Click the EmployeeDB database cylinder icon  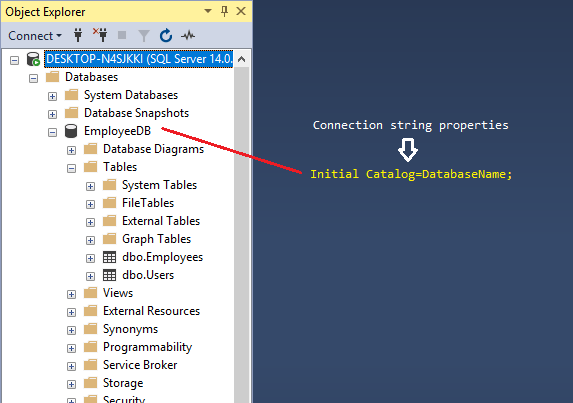click(x=71, y=131)
